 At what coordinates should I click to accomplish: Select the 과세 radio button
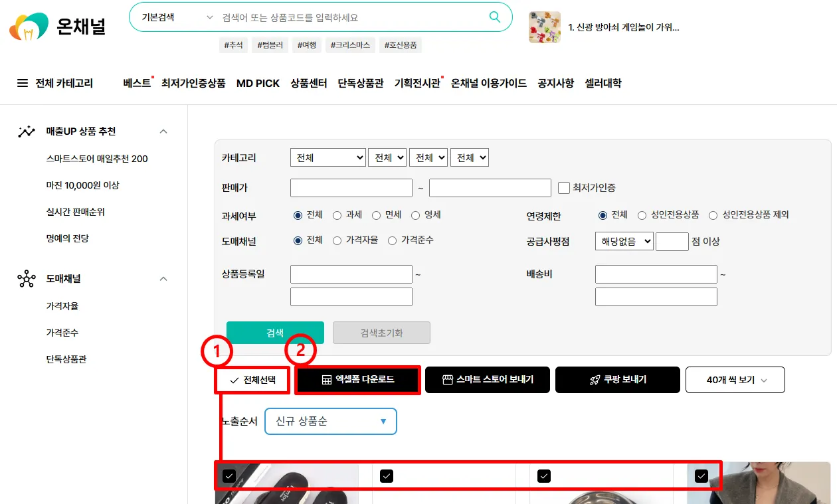337,215
